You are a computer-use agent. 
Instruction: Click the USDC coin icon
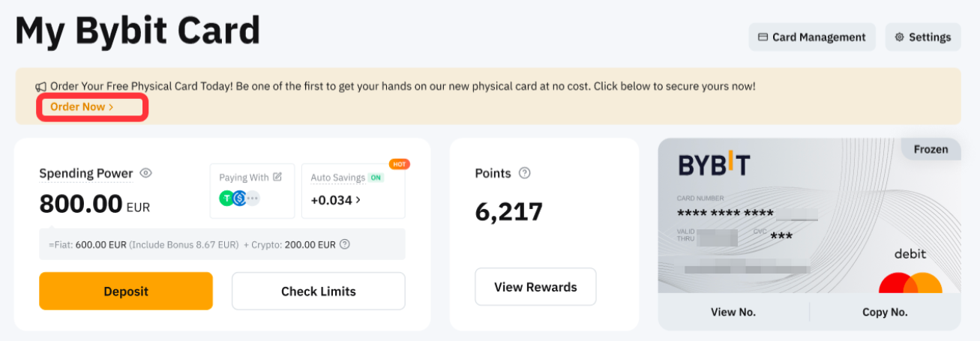click(x=240, y=199)
